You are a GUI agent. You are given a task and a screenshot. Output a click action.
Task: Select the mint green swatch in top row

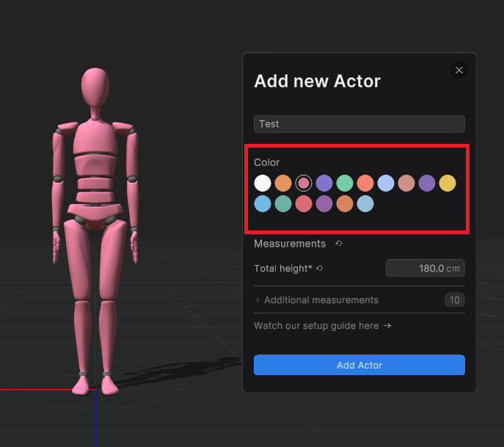pyautogui.click(x=345, y=183)
